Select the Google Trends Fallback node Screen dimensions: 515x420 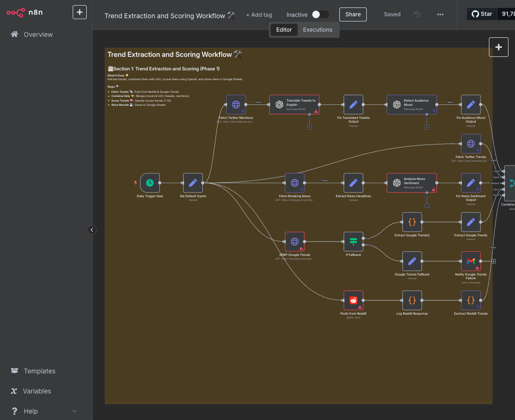pos(412,262)
